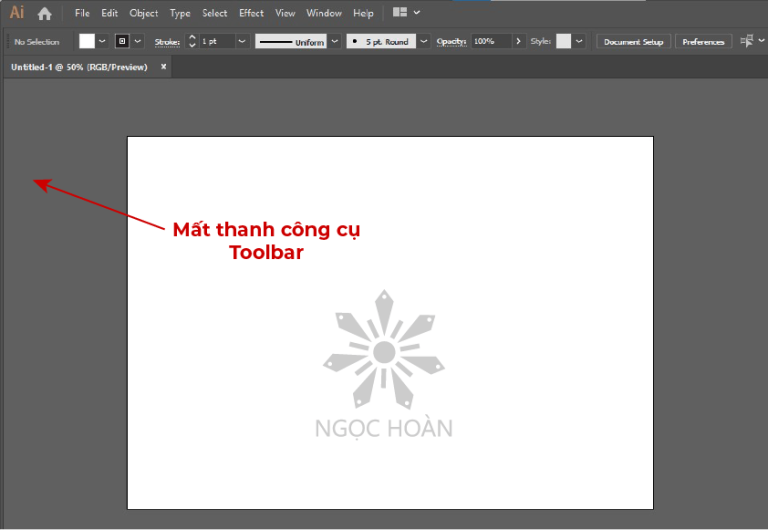The height and width of the screenshot is (530, 768).
Task: Open the Effect menu
Action: 251,13
